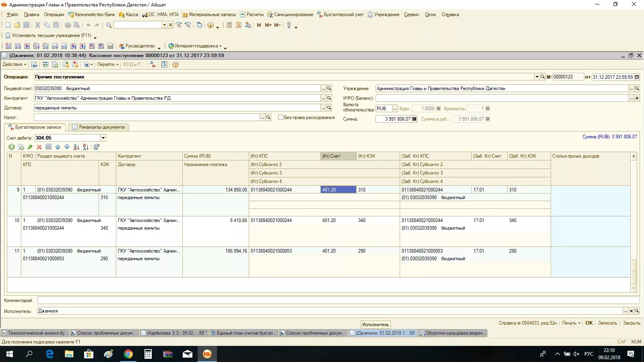Select cell with sum 134 850,00
The width and height of the screenshot is (644, 362).
coord(216,190)
